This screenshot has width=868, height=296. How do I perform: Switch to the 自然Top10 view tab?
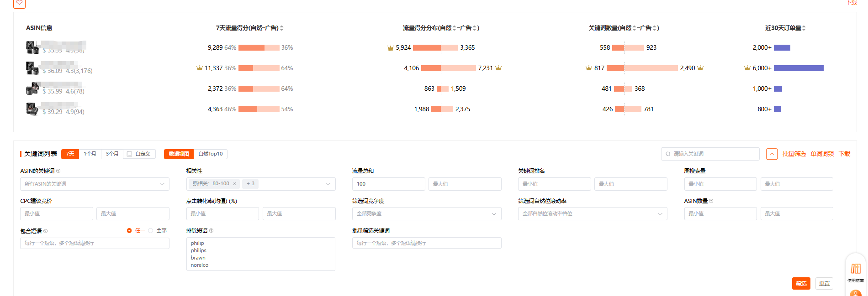coord(210,154)
